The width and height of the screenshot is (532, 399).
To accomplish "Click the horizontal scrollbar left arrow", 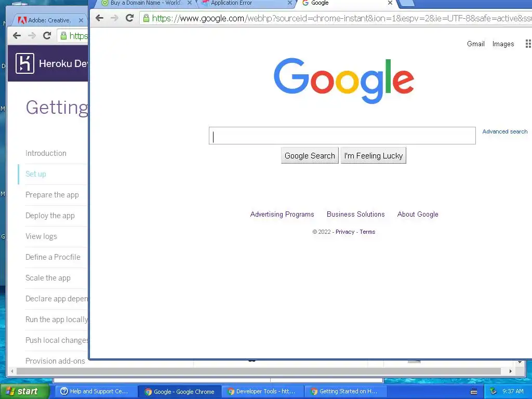I will coord(12,371).
